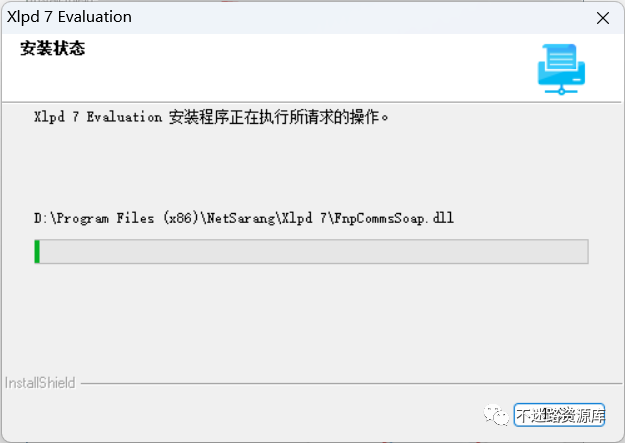The height and width of the screenshot is (443, 625).
Task: Click the 不迷路资源库 button at bottom right
Action: tap(559, 415)
